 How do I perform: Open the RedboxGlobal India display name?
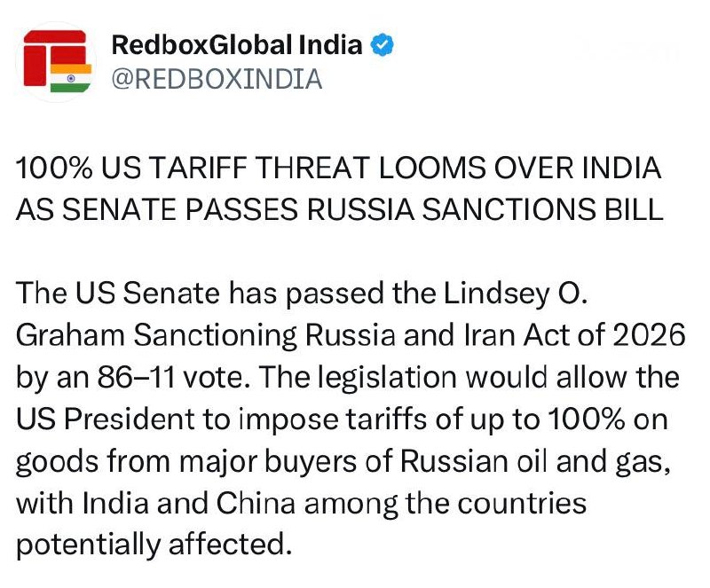point(237,45)
